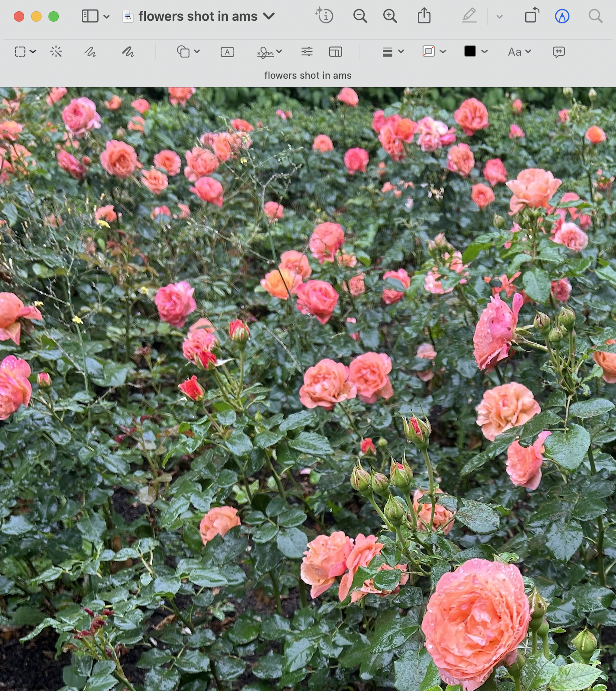Click the 'flowers shot in ams' caption
Viewport: 616px width, 691px height.
coord(308,75)
